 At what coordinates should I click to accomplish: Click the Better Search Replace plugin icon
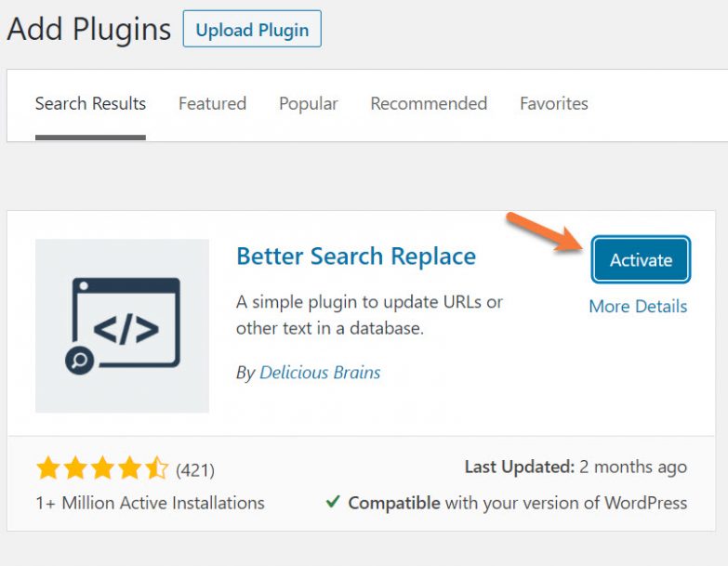122,325
